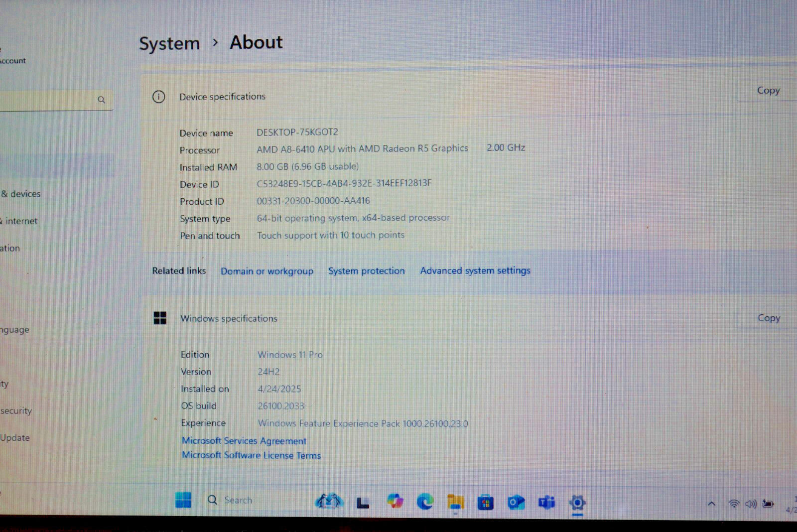Click the About page title

[x=256, y=42]
